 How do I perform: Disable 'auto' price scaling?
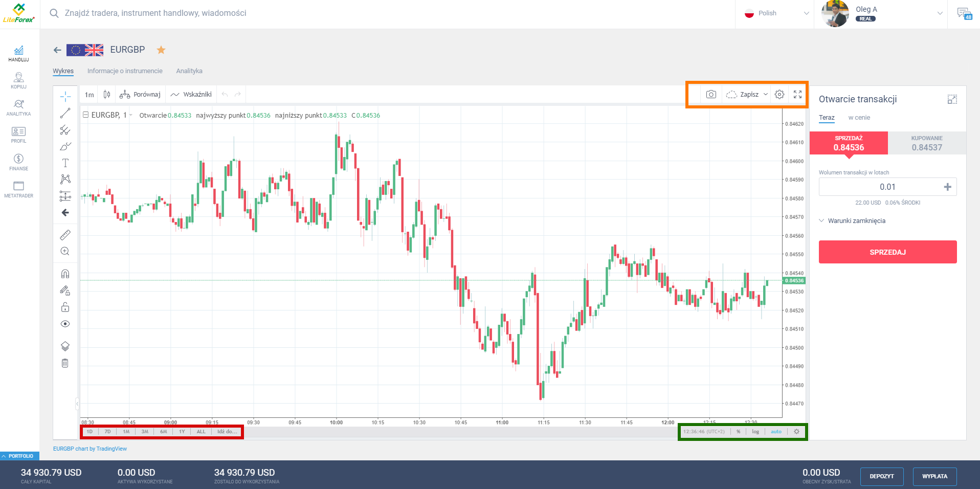775,432
